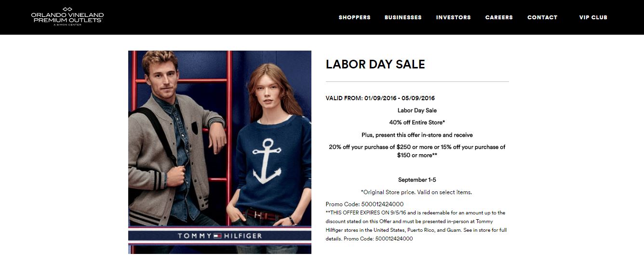Click the Valid From date range line

coord(380,98)
